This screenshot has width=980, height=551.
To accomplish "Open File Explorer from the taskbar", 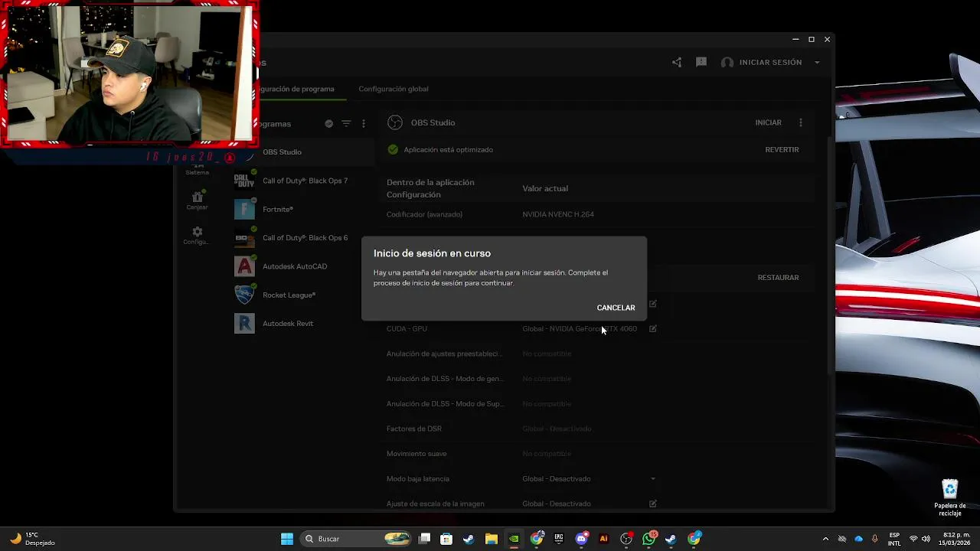I will (492, 539).
